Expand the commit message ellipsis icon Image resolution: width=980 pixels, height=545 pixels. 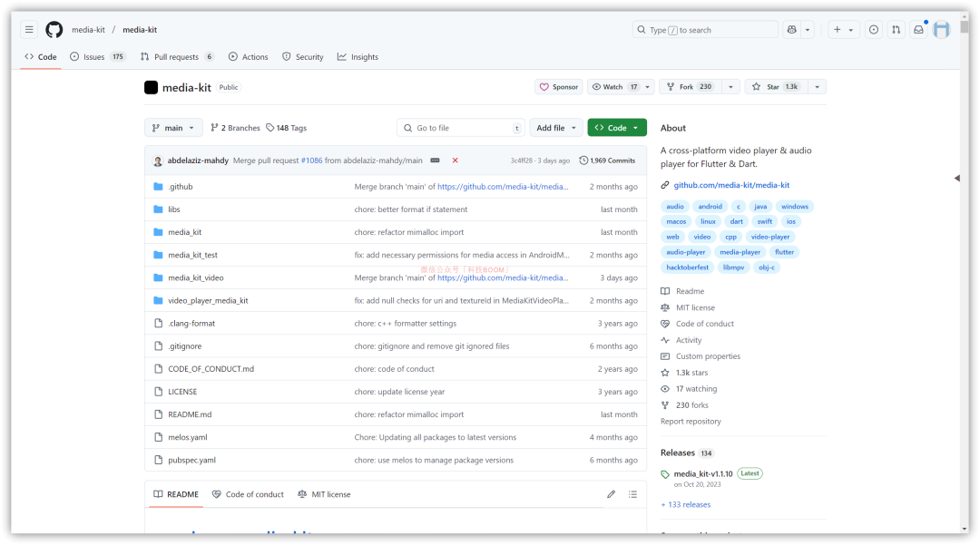435,161
